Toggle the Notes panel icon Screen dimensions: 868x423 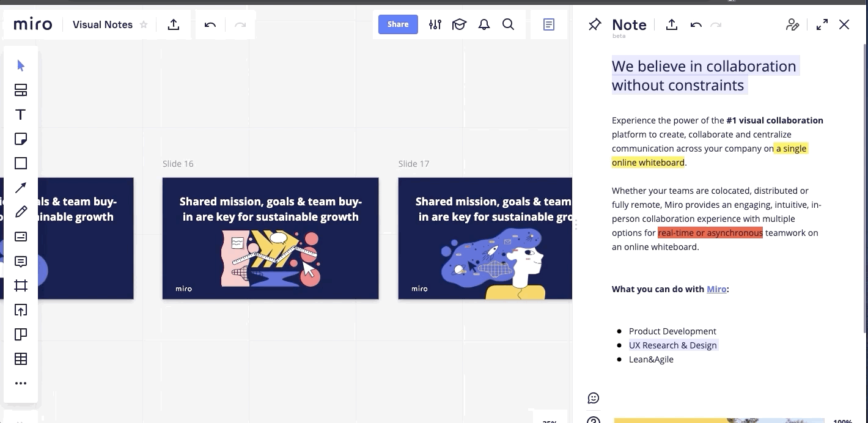pos(549,24)
